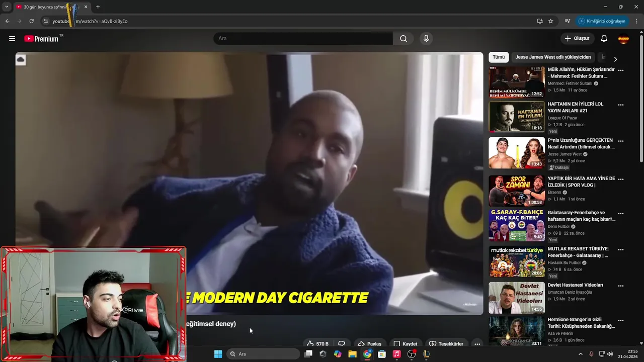Click the browser address bar URL
Viewport: 644px width, 362px height.
90,21
